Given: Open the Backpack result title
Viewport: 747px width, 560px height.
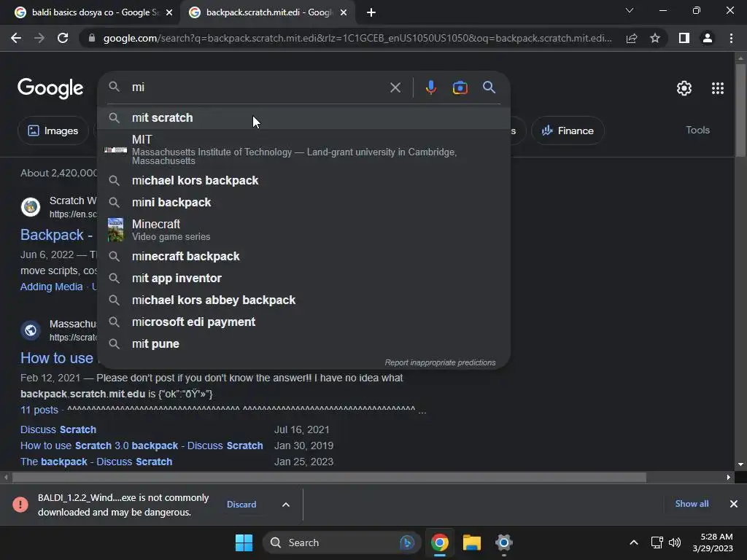Looking at the screenshot, I should click(x=56, y=235).
